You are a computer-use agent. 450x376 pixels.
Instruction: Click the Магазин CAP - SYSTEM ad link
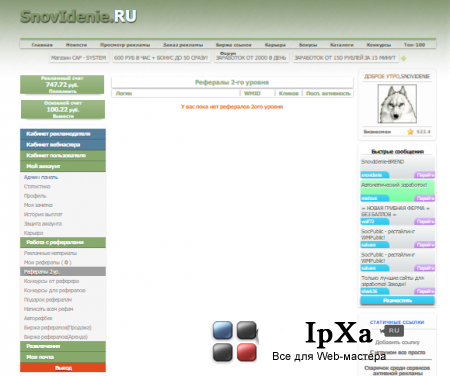tap(78, 58)
